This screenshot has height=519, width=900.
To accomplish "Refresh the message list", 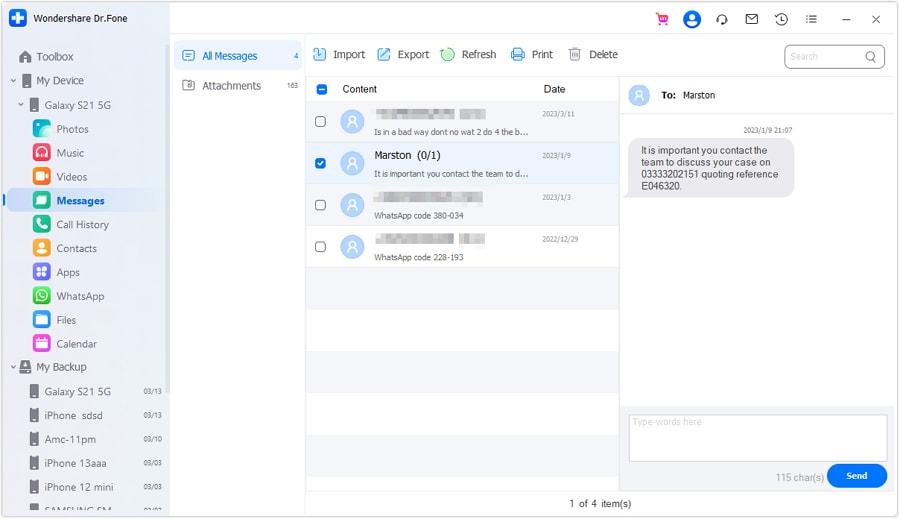I will tap(468, 54).
